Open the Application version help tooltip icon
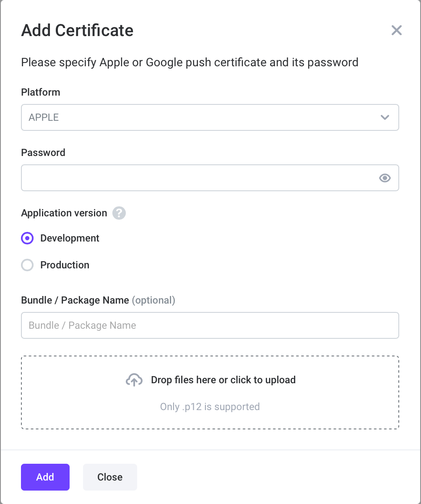Viewport: 421px width, 504px height. click(x=119, y=213)
